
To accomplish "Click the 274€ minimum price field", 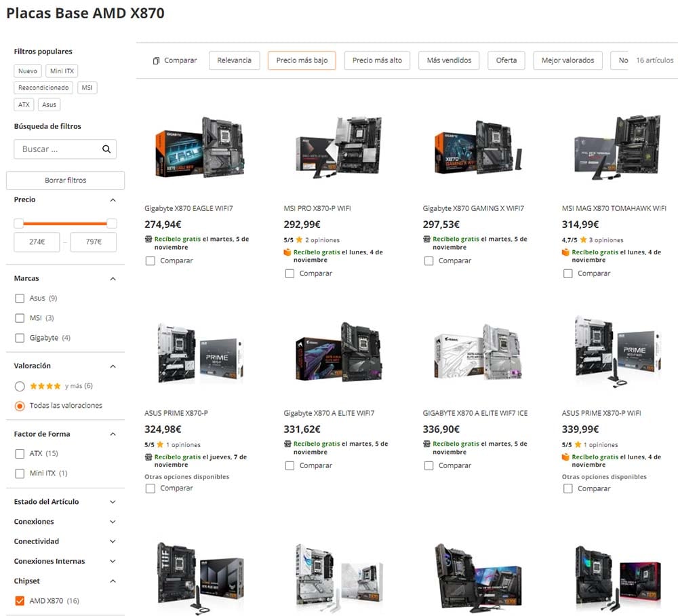I will (37, 242).
